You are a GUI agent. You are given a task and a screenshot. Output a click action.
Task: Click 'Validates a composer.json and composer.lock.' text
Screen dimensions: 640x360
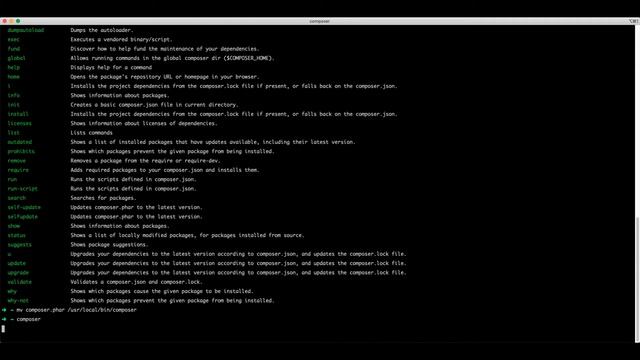(136, 282)
